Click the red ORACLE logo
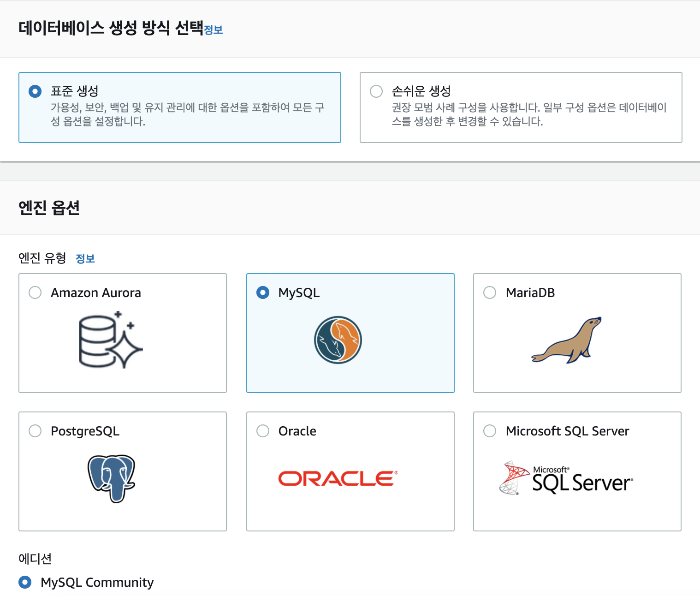Image resolution: width=700 pixels, height=596 pixels. pos(338,478)
